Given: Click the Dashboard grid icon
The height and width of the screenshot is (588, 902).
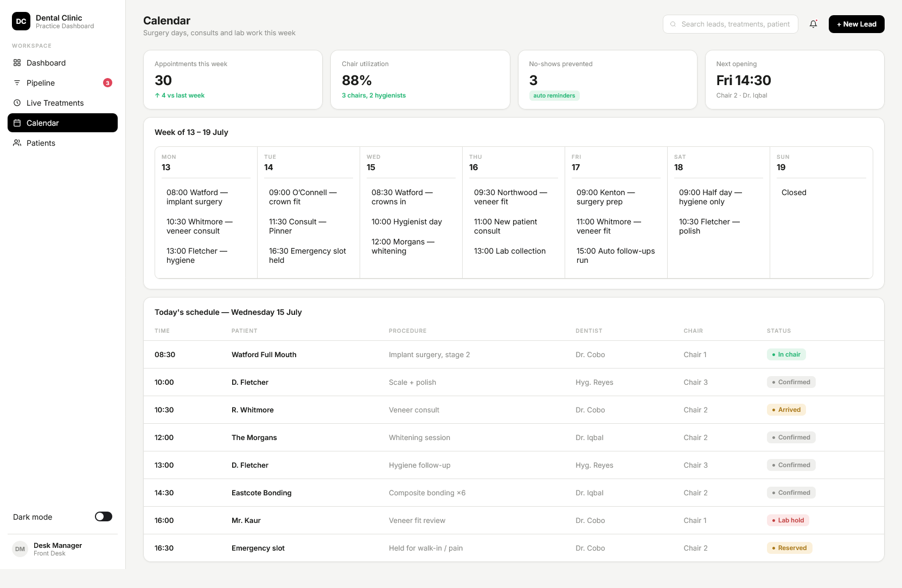Looking at the screenshot, I should pyautogui.click(x=17, y=63).
